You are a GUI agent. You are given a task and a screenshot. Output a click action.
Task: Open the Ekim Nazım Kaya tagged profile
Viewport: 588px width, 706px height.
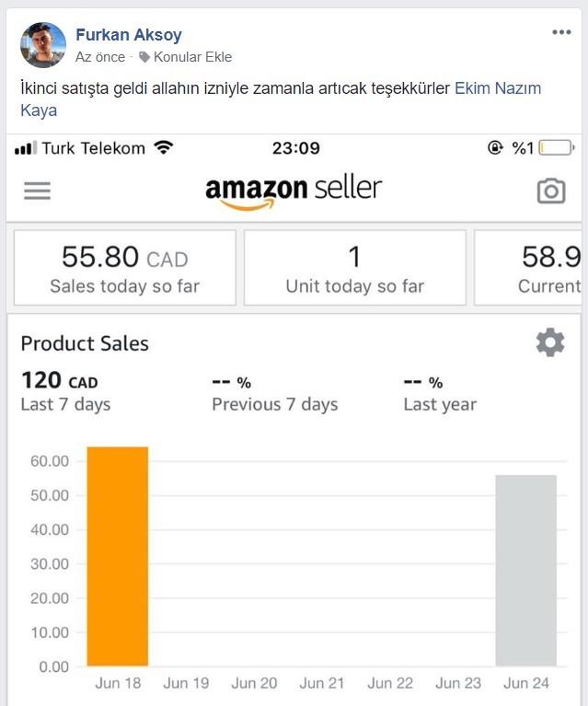pos(281,99)
